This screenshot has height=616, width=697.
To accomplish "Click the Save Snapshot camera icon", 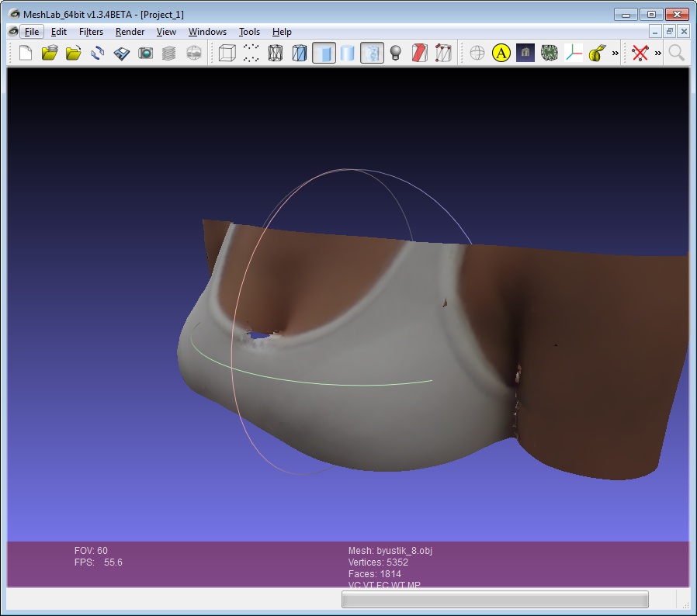I will (x=145, y=53).
